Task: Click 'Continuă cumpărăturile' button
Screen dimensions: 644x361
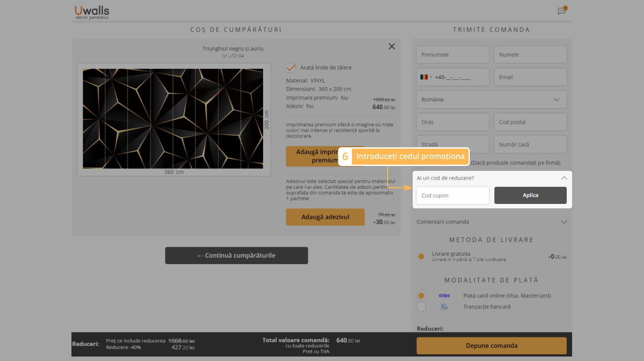Action: pyautogui.click(x=236, y=256)
